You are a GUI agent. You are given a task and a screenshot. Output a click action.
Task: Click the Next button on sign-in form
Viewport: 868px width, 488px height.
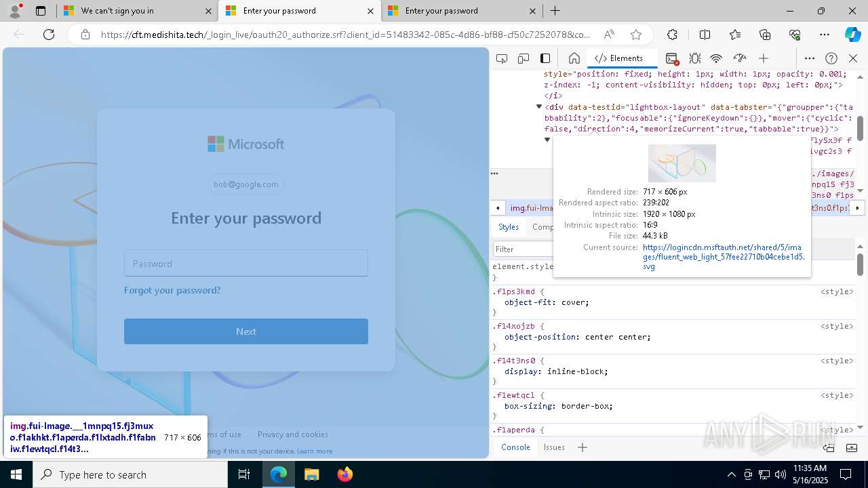click(246, 331)
